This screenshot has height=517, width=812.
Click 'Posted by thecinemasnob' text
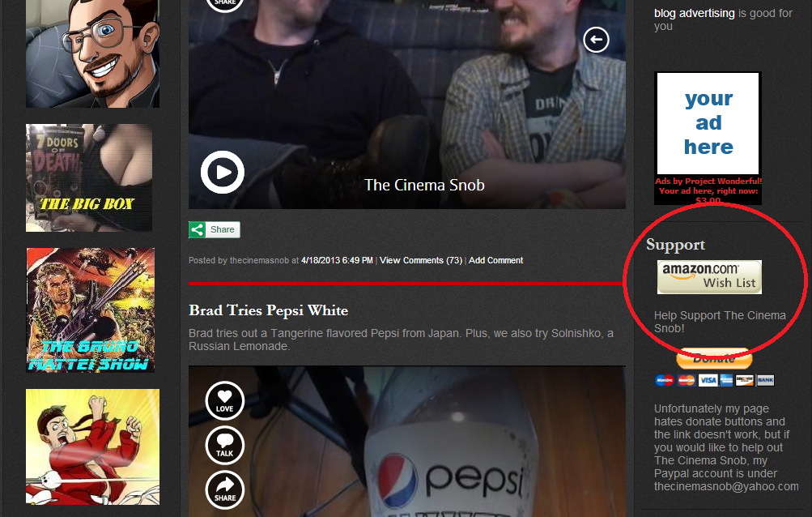click(x=239, y=260)
